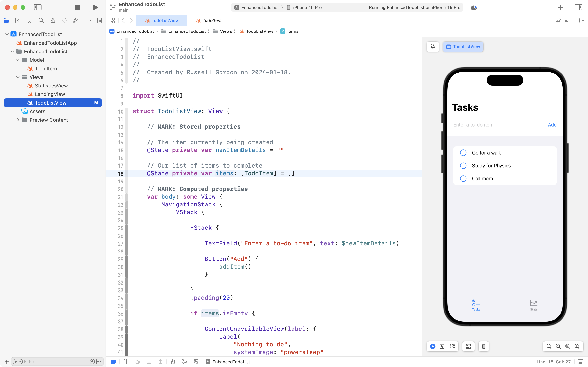Zoom in on the preview canvas magnifier
Screen dimensions: 588x367
pos(577,346)
